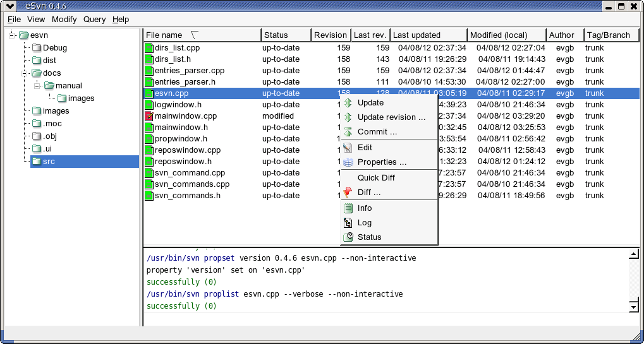The width and height of the screenshot is (644, 344).
Task: Click the dist folder icon
Action: (x=37, y=60)
